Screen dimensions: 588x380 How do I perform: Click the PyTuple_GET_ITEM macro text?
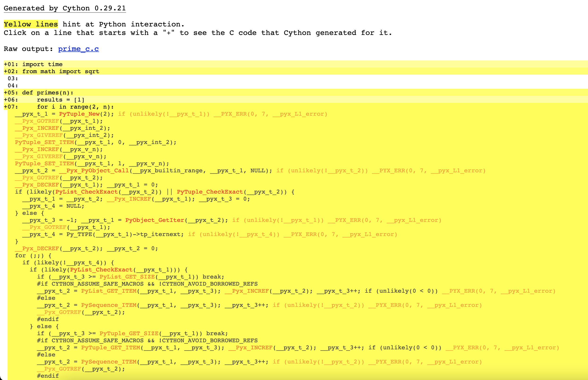pos(111,347)
